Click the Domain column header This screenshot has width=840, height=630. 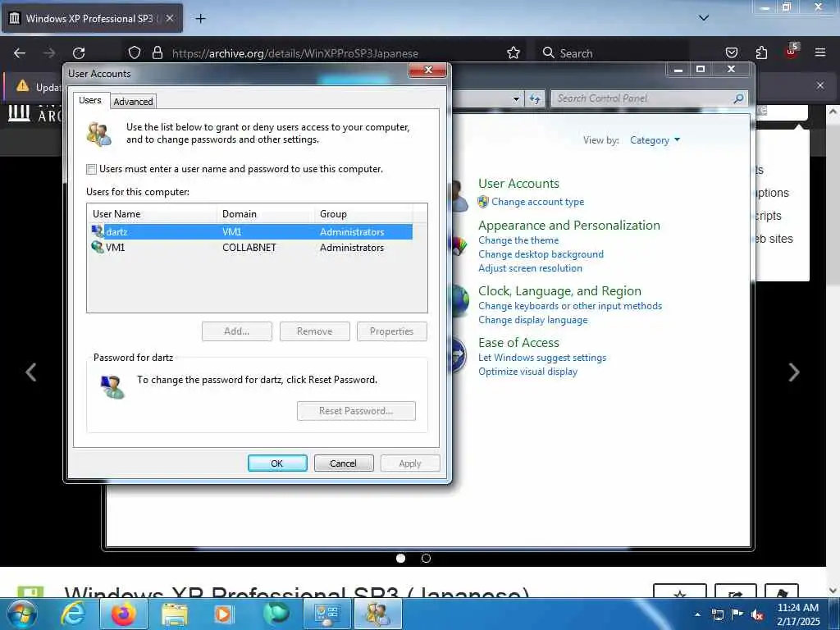point(266,214)
